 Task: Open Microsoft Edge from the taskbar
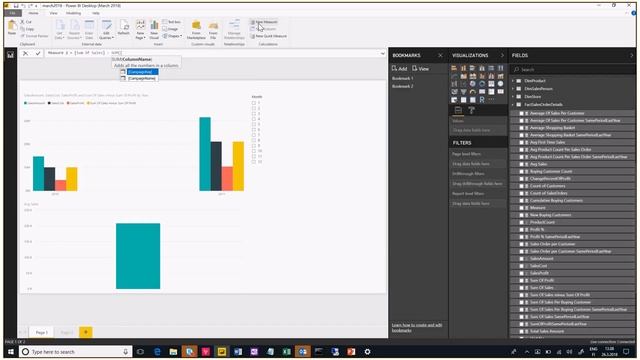pyautogui.click(x=157, y=351)
